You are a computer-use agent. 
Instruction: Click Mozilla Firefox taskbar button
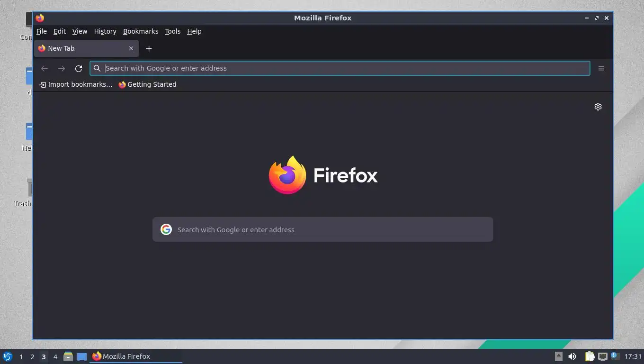[136, 356]
